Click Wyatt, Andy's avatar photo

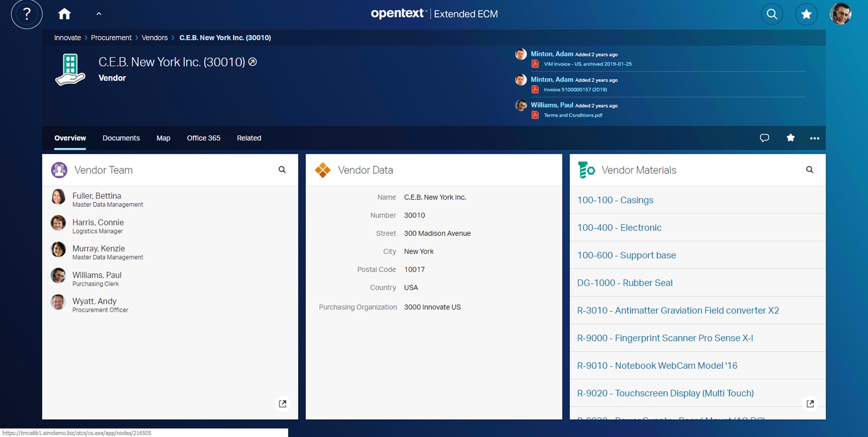click(x=58, y=302)
